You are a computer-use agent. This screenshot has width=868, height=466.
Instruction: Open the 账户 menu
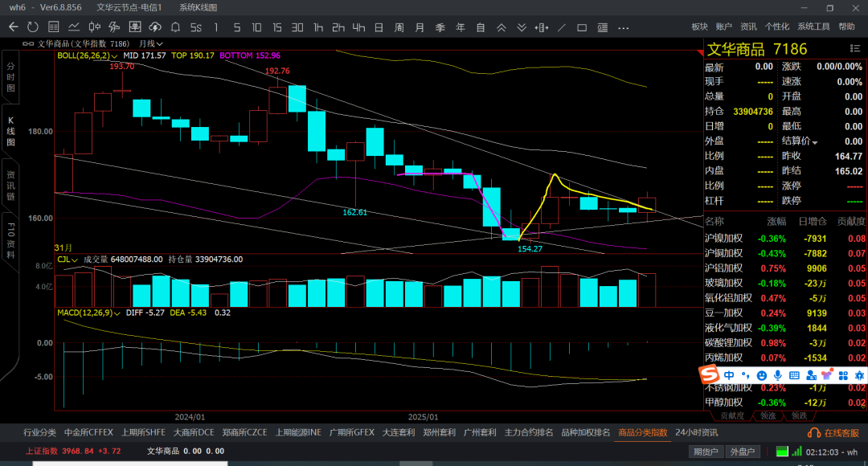pos(723,27)
